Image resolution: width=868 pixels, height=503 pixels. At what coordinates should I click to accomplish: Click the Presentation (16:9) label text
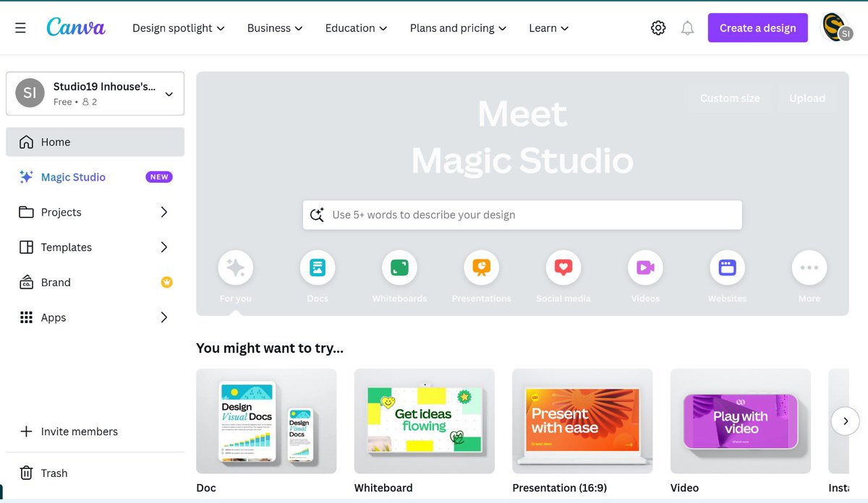point(560,488)
